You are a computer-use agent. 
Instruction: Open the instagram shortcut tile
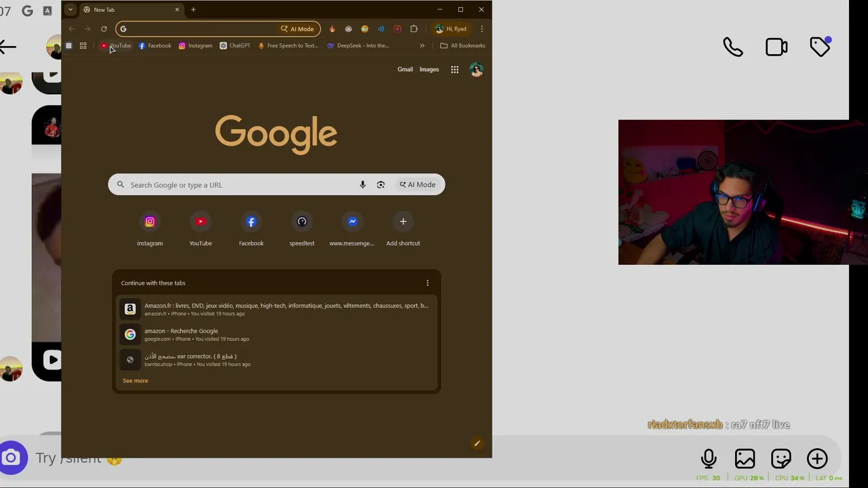pos(150,229)
